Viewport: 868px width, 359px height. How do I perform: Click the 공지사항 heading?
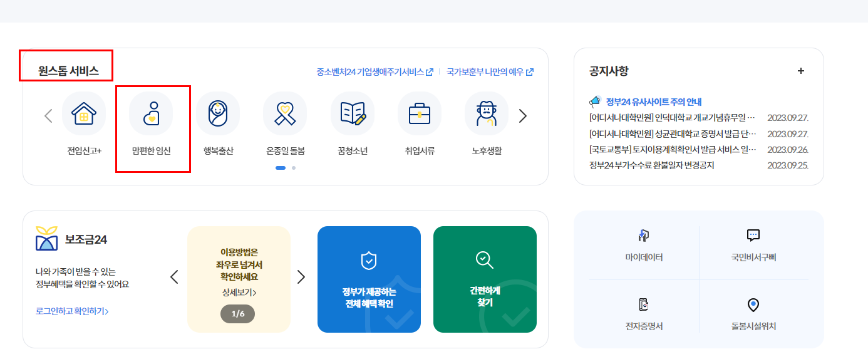(609, 71)
